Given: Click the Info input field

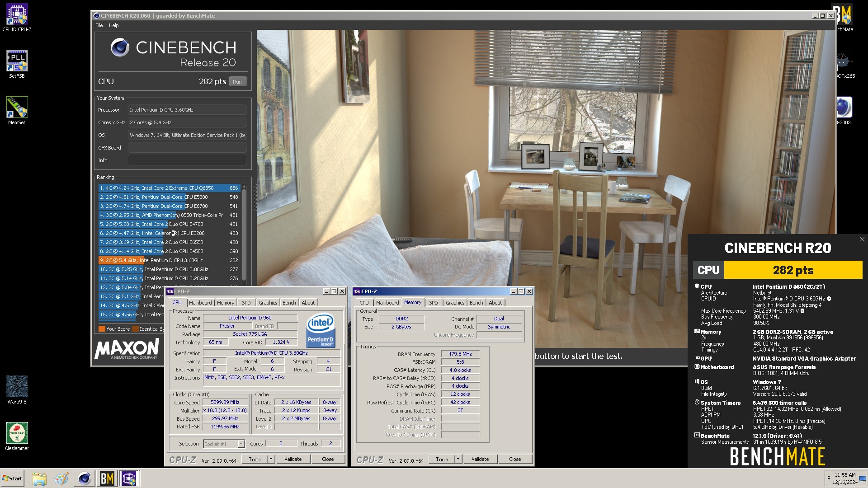Looking at the screenshot, I should pyautogui.click(x=187, y=160).
